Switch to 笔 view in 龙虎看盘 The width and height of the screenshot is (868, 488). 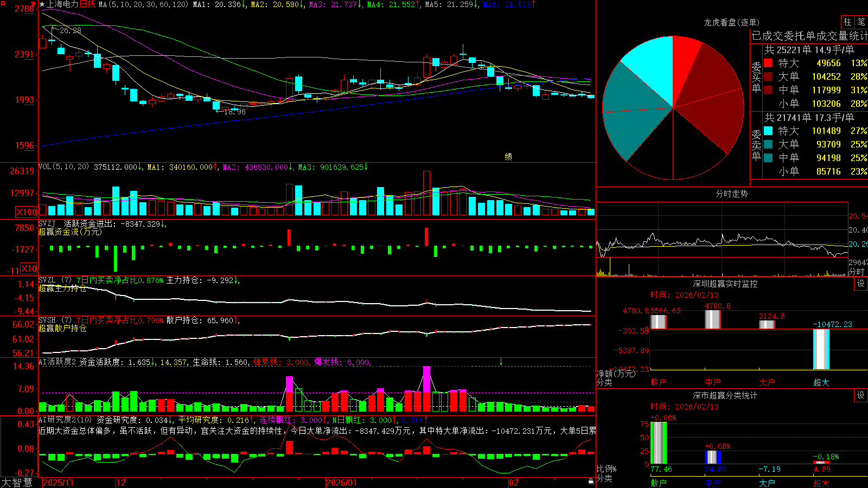tap(861, 22)
